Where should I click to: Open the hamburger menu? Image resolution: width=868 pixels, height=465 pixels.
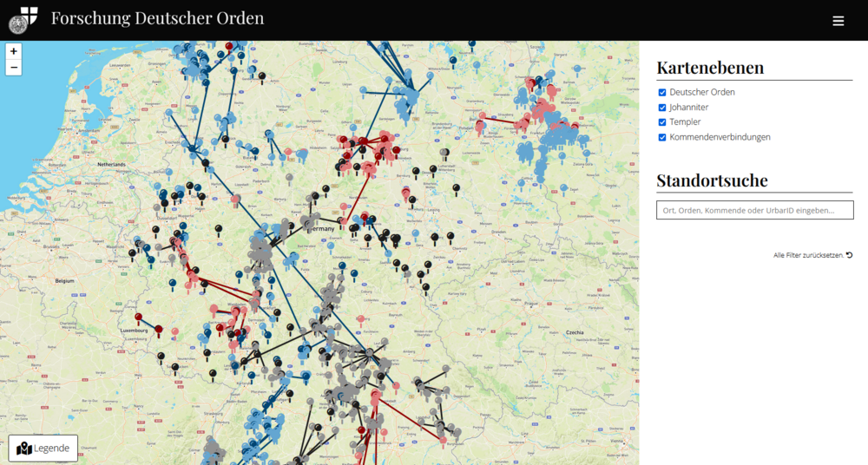(x=838, y=21)
